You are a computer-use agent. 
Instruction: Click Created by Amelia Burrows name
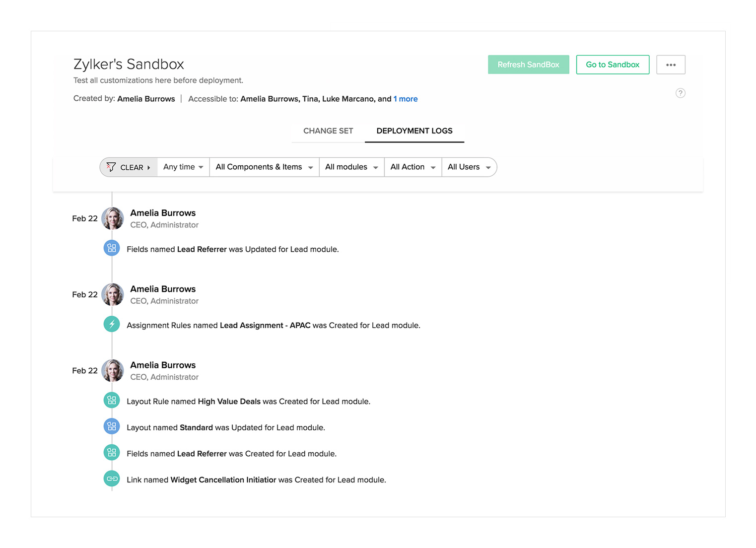[146, 99]
